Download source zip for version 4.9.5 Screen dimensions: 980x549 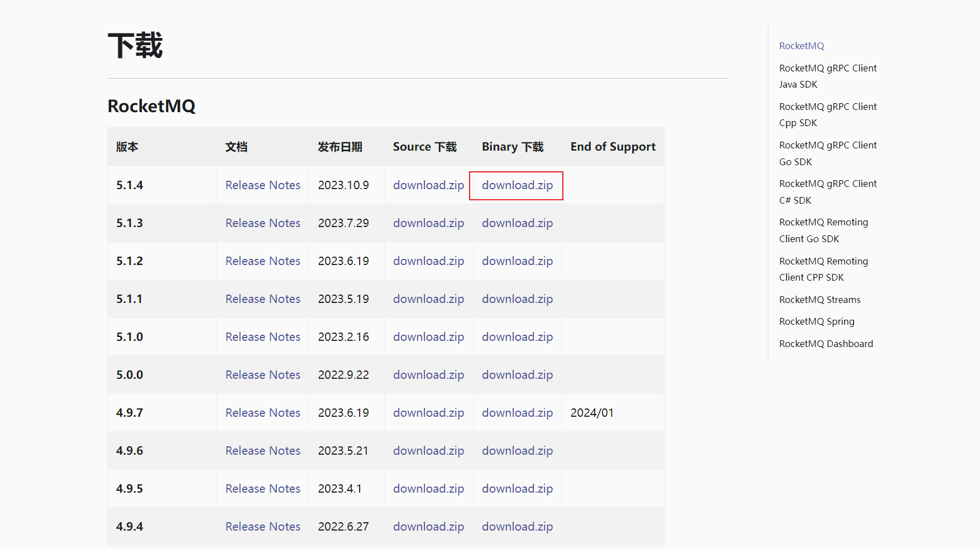pyautogui.click(x=428, y=489)
